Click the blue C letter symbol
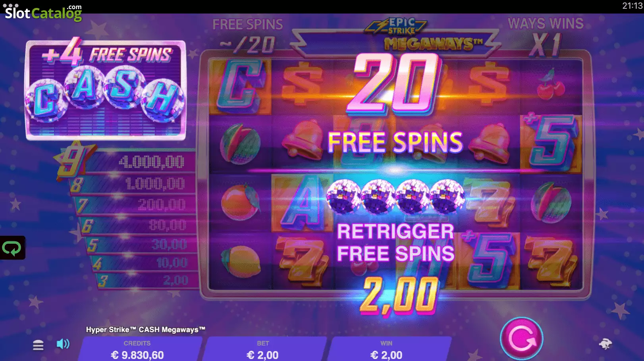The height and width of the screenshot is (361, 644). tap(240, 86)
